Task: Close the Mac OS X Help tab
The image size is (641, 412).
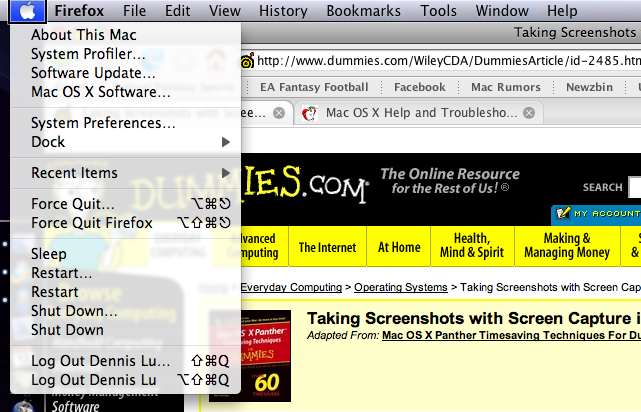Action: [x=529, y=113]
